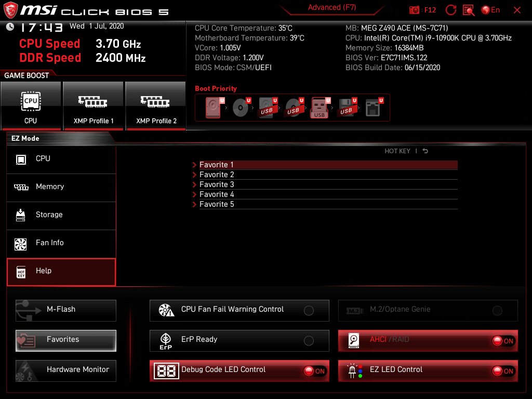Click the CPU Game Boost chip icon
The image size is (532, 399).
31,101
